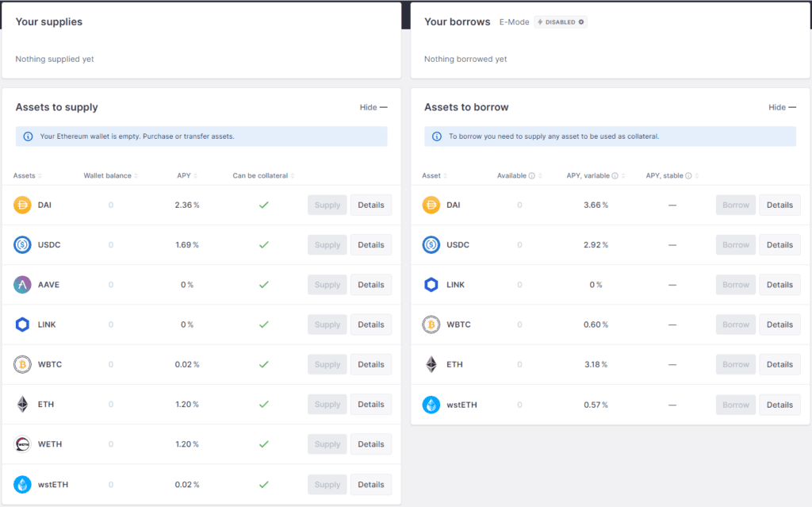Toggle the E-Mode DISABLED settings badge

tap(561, 22)
